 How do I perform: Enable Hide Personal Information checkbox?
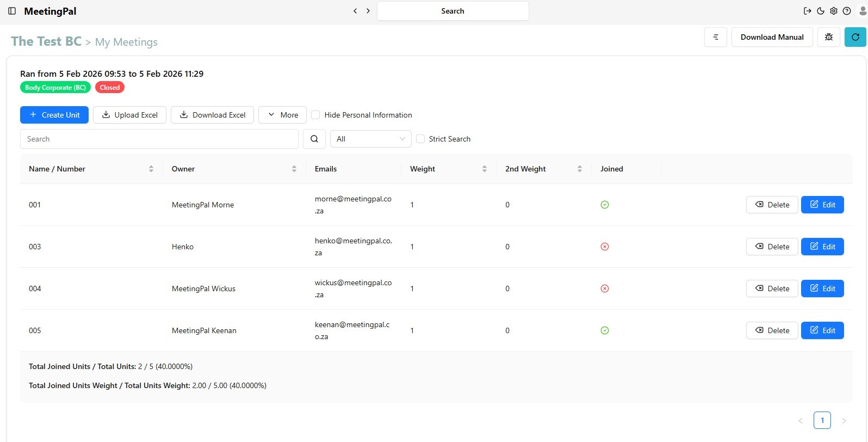click(315, 115)
